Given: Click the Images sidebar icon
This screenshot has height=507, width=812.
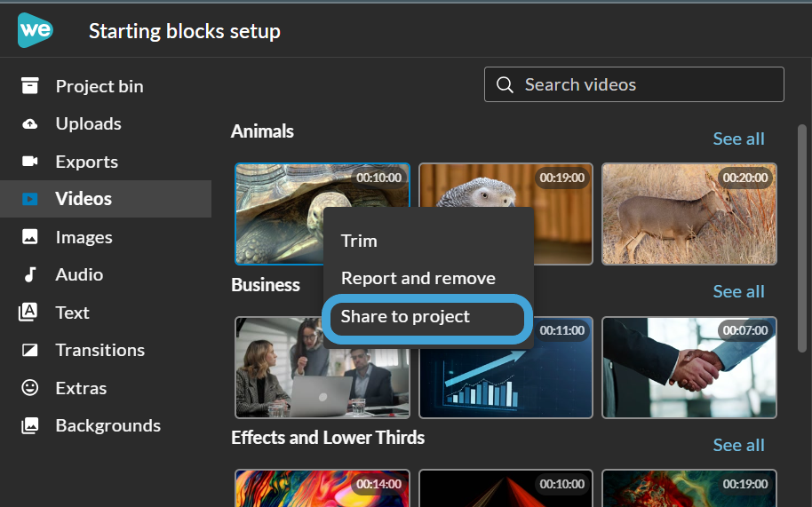Looking at the screenshot, I should pos(30,237).
